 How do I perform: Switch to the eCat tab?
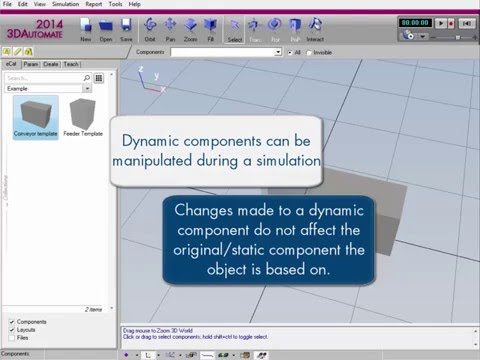pyautogui.click(x=11, y=64)
